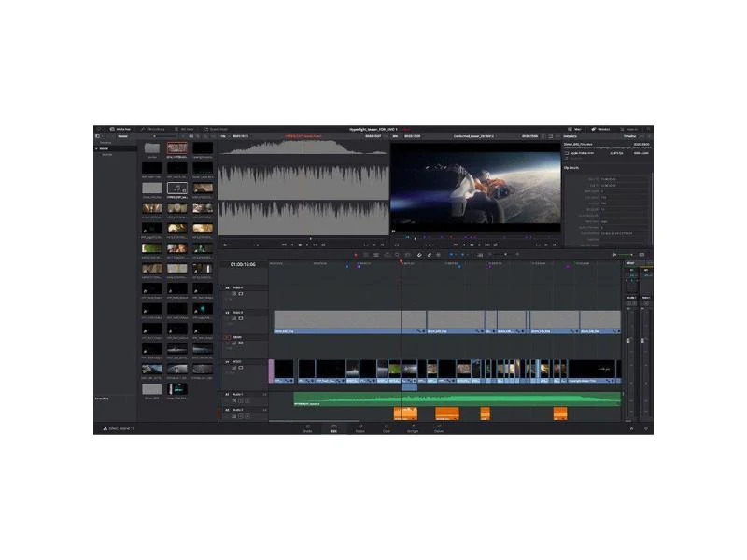Toggle auto select on Video 3 track
Screen dimensions: 747x560
point(234,318)
